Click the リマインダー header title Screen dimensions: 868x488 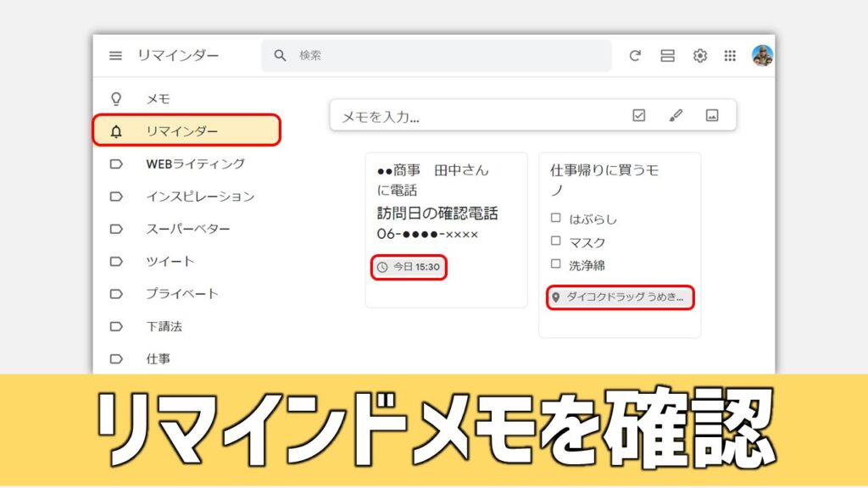click(178, 55)
